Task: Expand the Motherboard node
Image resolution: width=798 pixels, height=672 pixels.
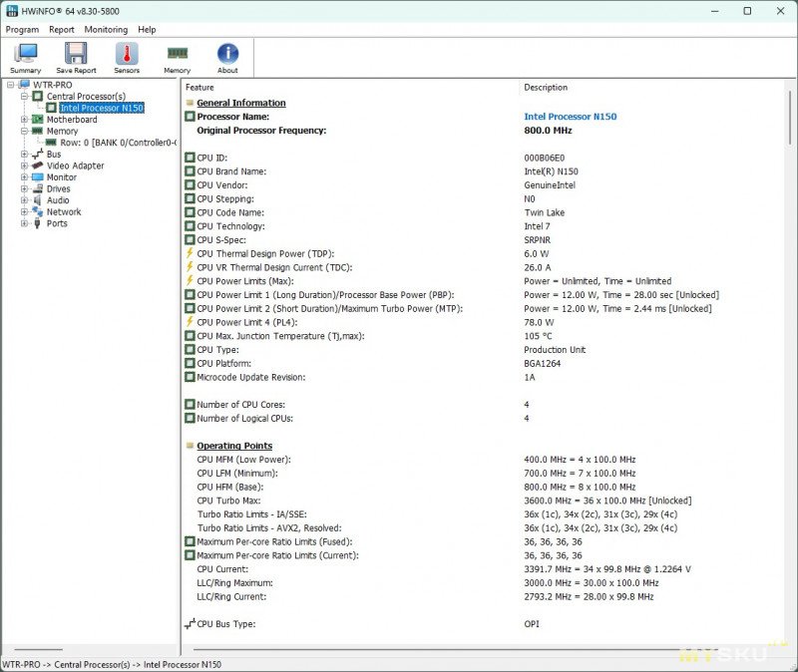Action: point(24,120)
